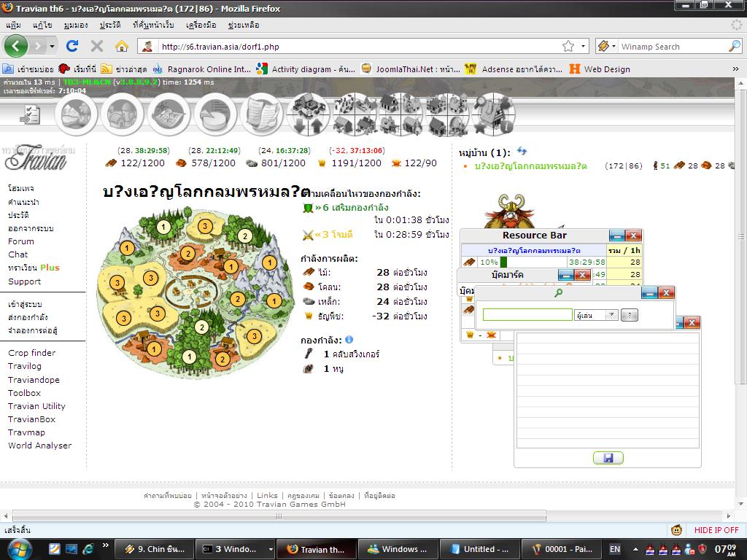The width and height of the screenshot is (747, 560).
Task: Open the World Analyser link
Action: [39, 446]
